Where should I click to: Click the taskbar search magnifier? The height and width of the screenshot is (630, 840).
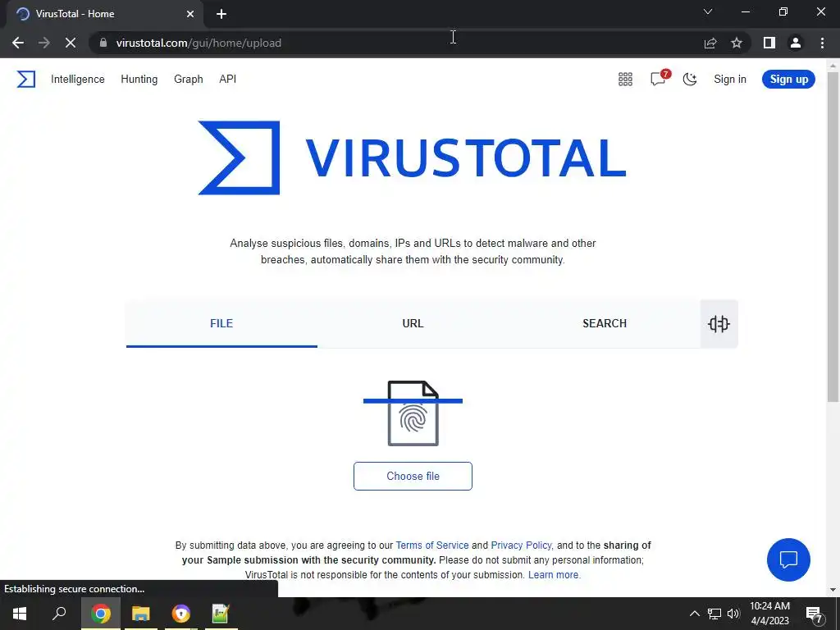59,614
